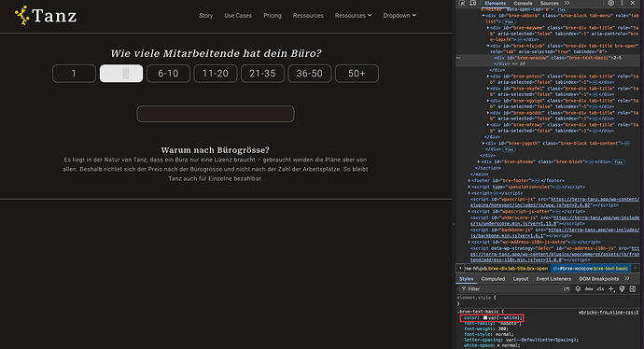Open the rendering emulation paintbrush icon
Viewport: 644px width, 349px height.
click(x=622, y=289)
